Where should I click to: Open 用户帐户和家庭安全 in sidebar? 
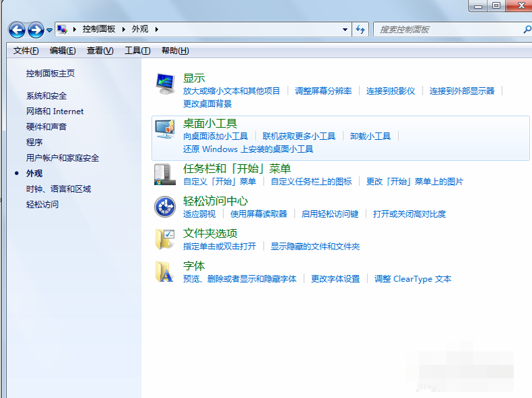[63, 158]
